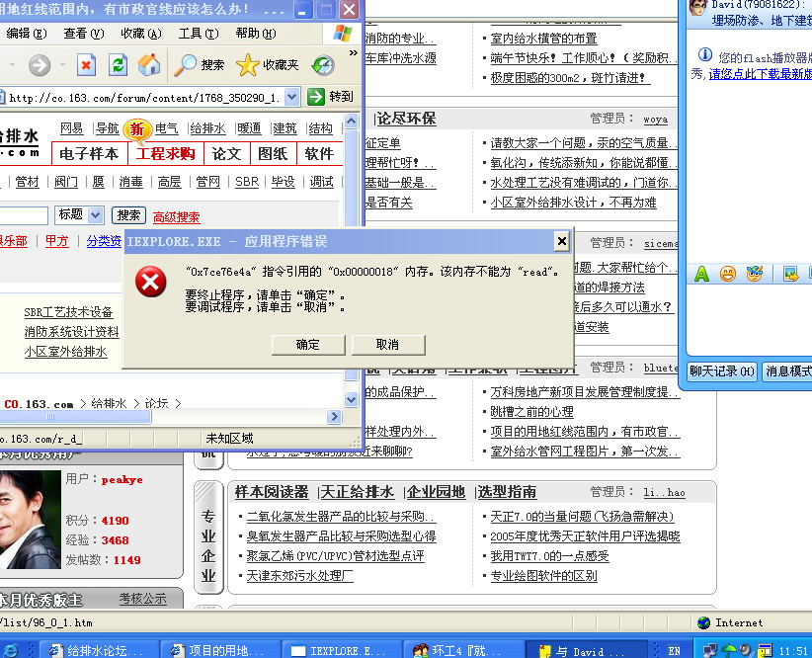
Task: Open the 高级搜索 link
Action: [176, 217]
